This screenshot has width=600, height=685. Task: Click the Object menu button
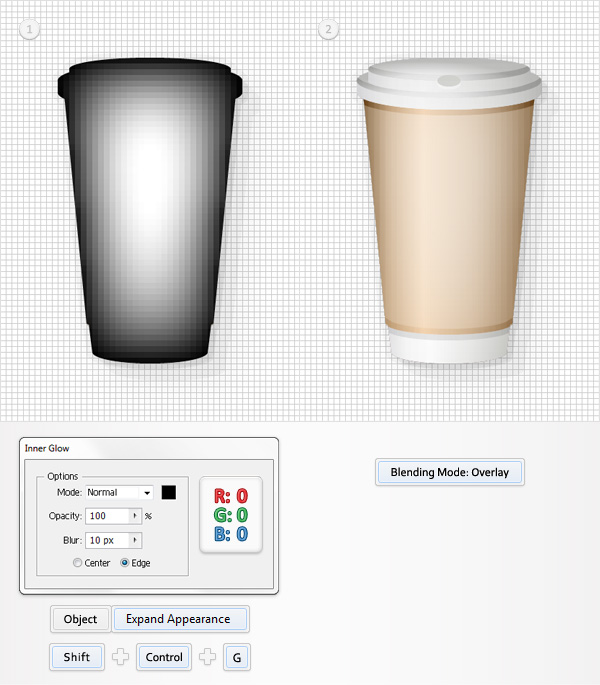pyautogui.click(x=80, y=619)
